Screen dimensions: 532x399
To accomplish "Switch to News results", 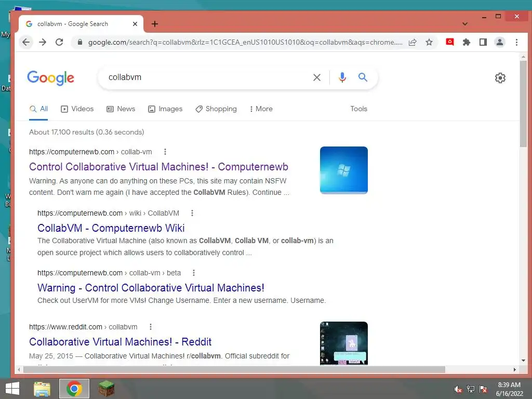I will [121, 109].
